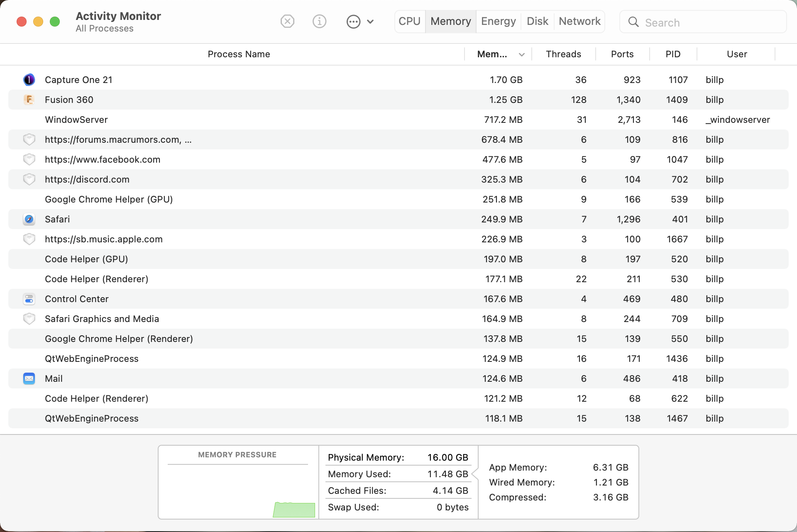Click the ellipsis More options icon
797x532 pixels.
[353, 22]
